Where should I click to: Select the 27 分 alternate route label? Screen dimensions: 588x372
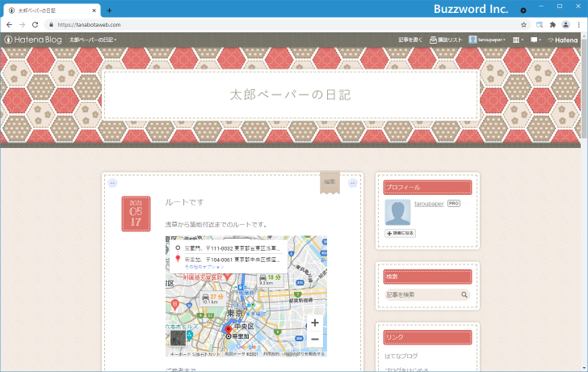pos(212,298)
